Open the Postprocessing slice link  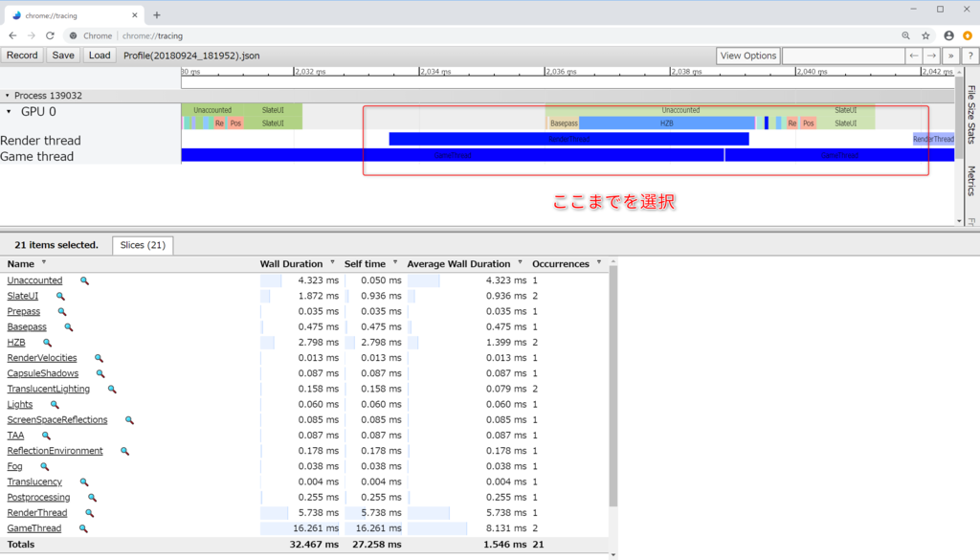click(x=38, y=498)
